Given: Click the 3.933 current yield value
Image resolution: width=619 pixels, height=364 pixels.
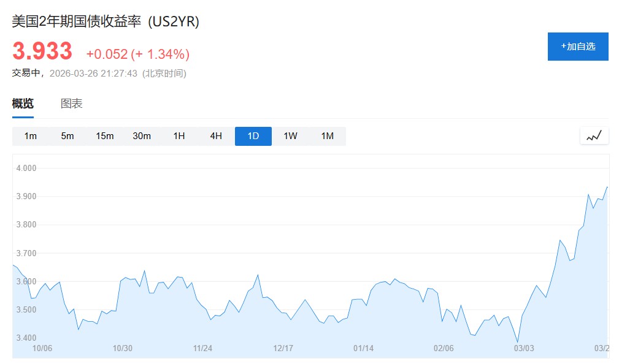Looking at the screenshot, I should 42,51.
